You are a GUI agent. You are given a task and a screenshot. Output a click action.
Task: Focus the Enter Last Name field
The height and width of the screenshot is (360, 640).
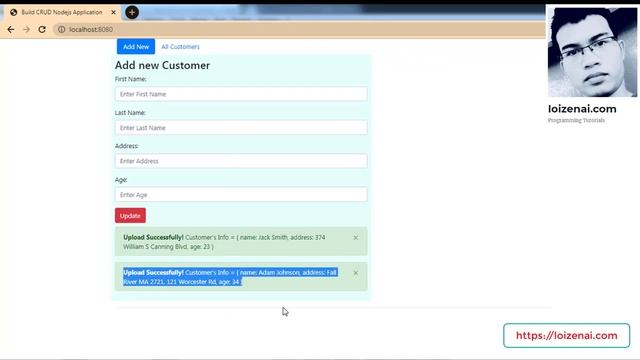click(x=241, y=128)
